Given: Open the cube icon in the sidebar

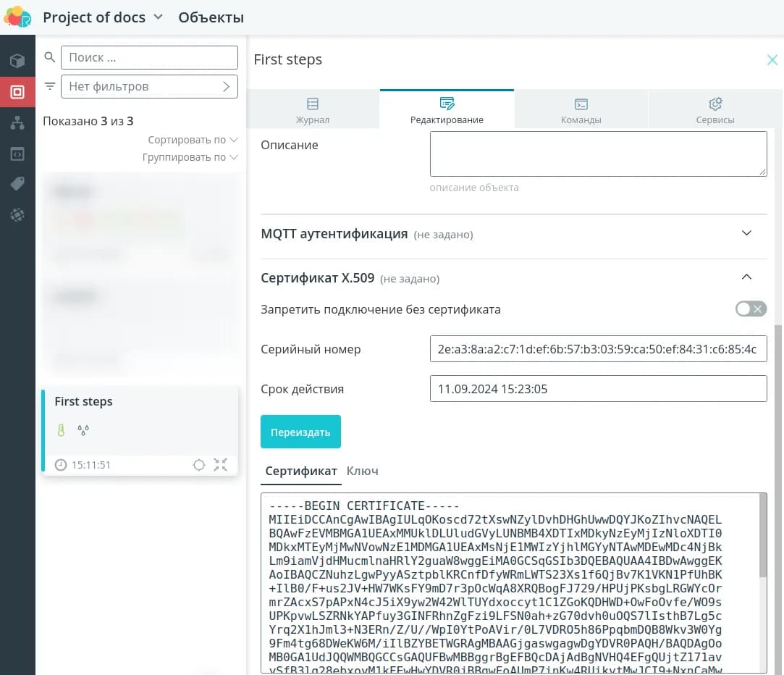Looking at the screenshot, I should point(17,61).
